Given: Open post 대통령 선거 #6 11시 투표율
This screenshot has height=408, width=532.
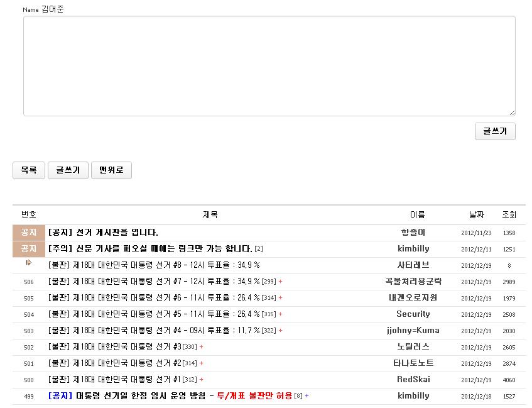Looking at the screenshot, I should (x=154, y=297).
